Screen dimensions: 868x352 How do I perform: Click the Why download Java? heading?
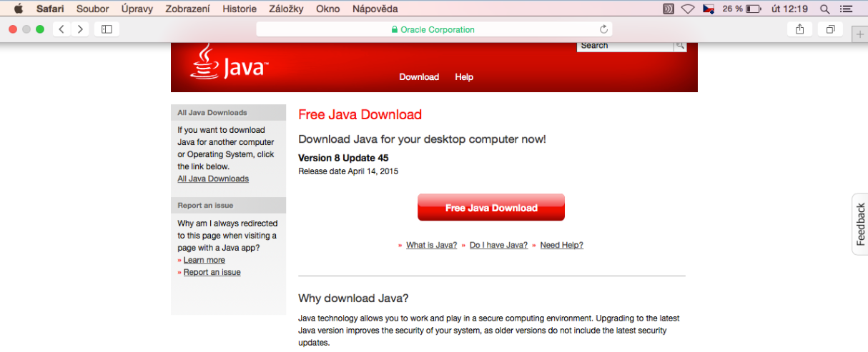[x=353, y=298]
